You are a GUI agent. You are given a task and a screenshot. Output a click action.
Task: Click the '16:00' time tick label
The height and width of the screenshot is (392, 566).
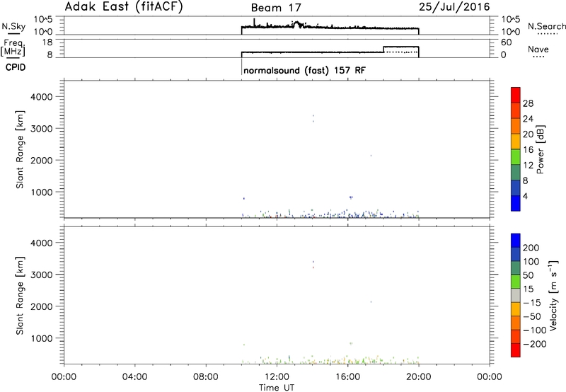point(347,377)
